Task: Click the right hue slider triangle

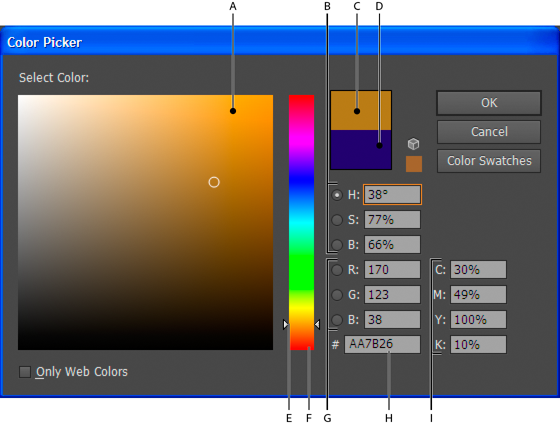Action: point(317,324)
